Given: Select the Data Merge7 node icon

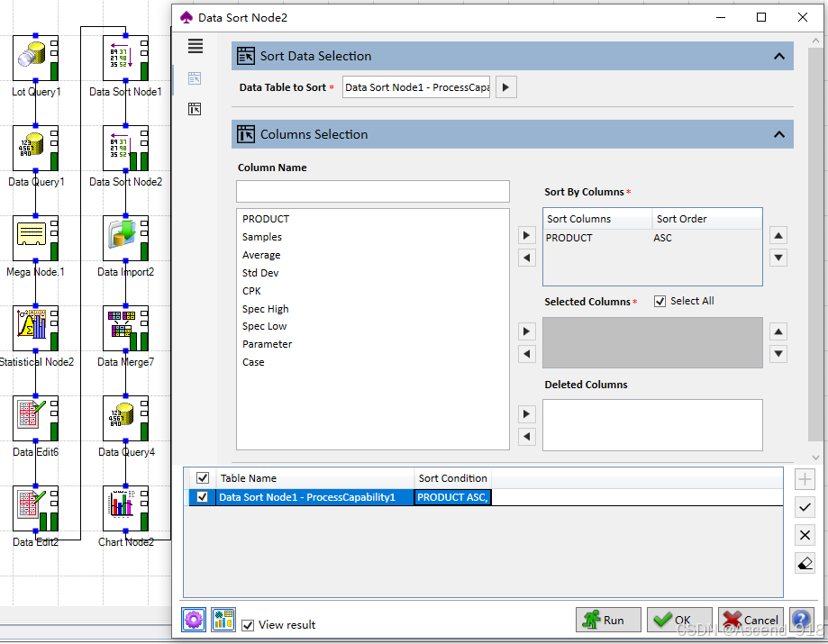Looking at the screenshot, I should click(x=125, y=326).
